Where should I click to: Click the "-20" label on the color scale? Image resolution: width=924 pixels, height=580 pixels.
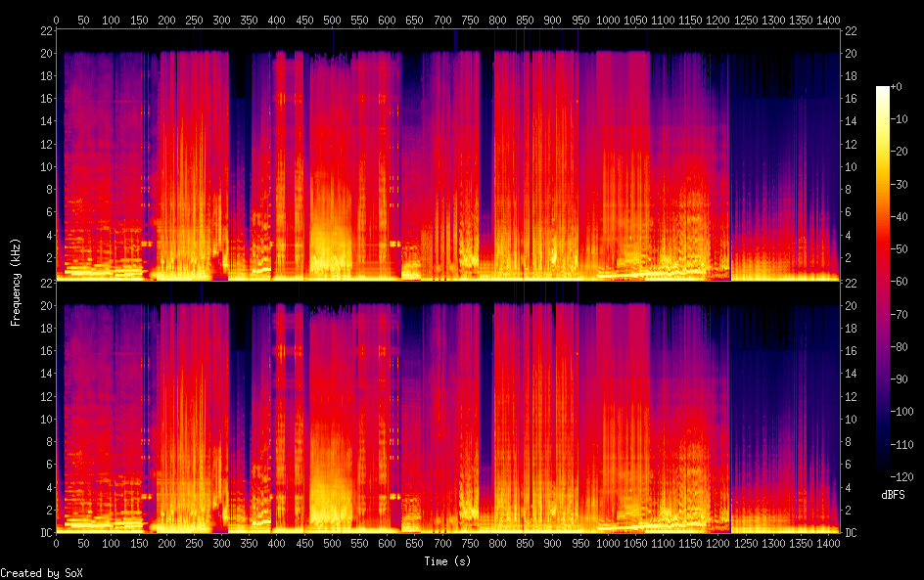(899, 152)
